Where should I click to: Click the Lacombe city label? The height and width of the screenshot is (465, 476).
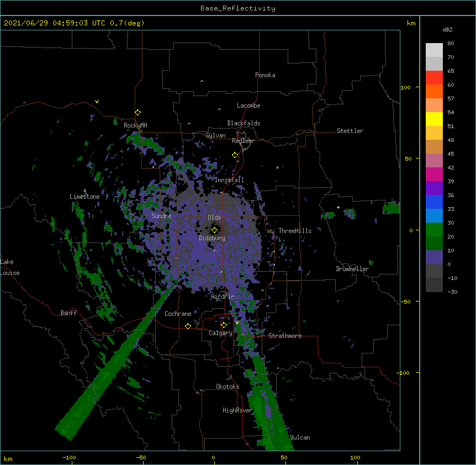(248, 105)
